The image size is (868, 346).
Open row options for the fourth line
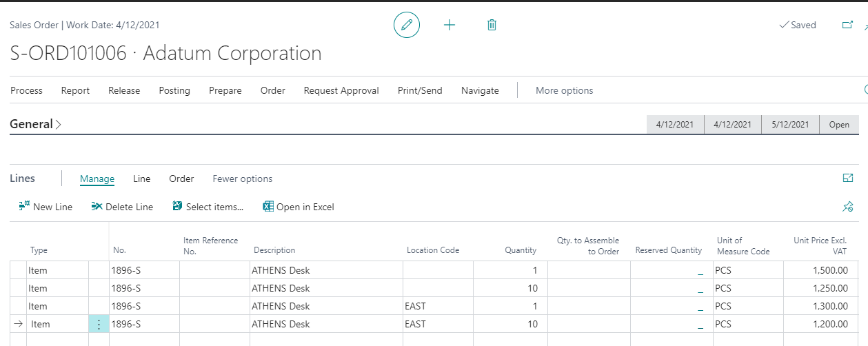[x=99, y=324]
